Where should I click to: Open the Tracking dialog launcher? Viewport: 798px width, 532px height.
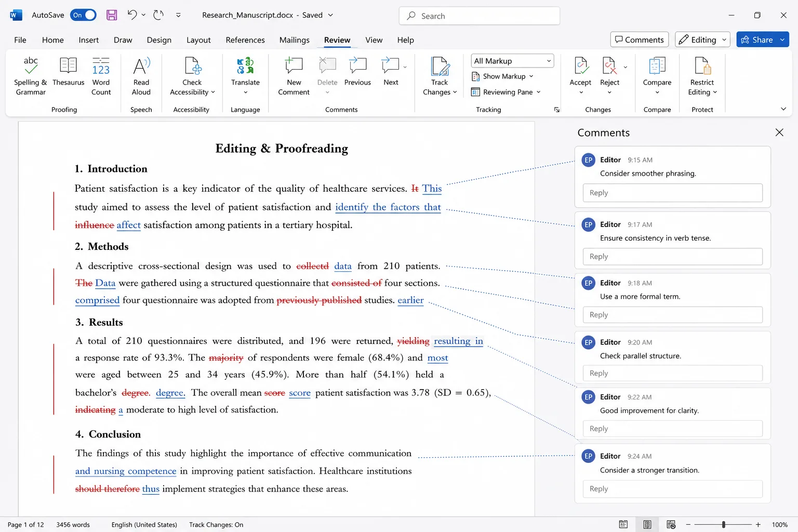pos(557,110)
